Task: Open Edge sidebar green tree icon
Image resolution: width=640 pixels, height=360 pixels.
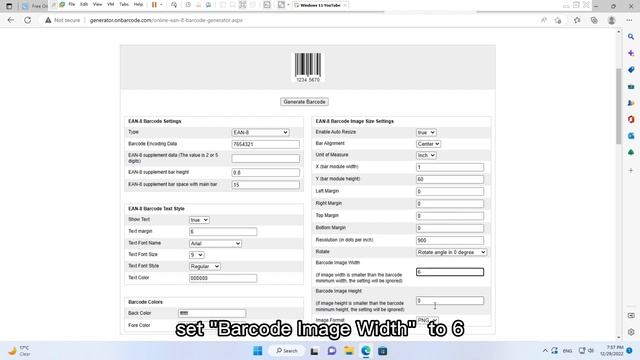Action: coord(631,152)
